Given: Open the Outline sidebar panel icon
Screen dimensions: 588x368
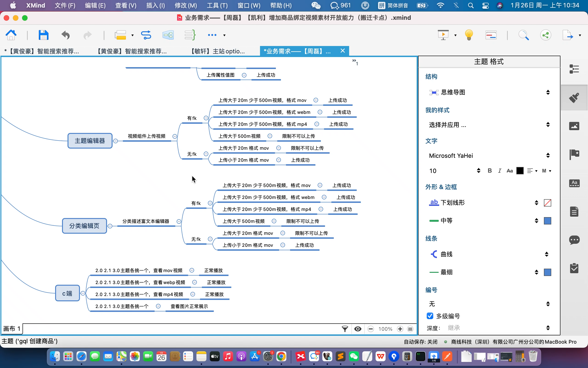Looking at the screenshot, I should (574, 69).
